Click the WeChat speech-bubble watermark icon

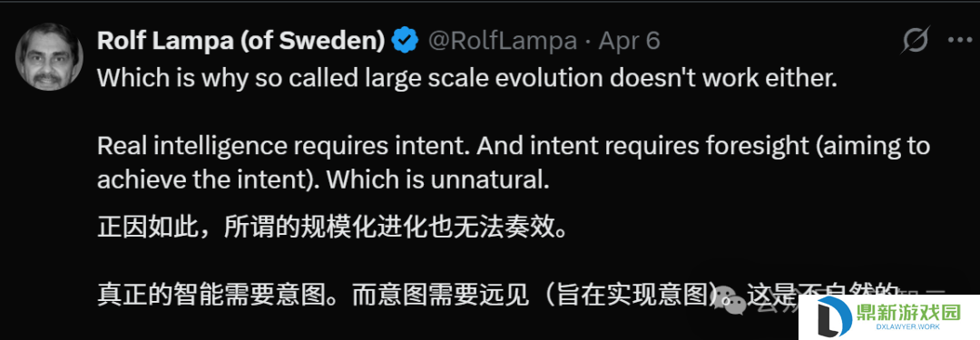pyautogui.click(x=730, y=299)
